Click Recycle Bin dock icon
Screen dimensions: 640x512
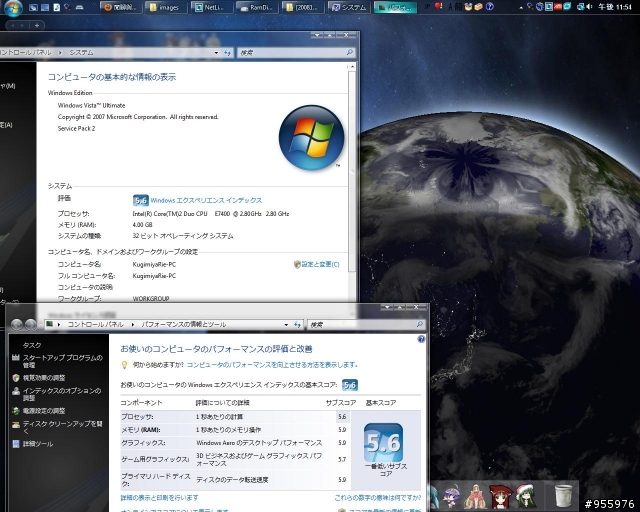tap(563, 495)
